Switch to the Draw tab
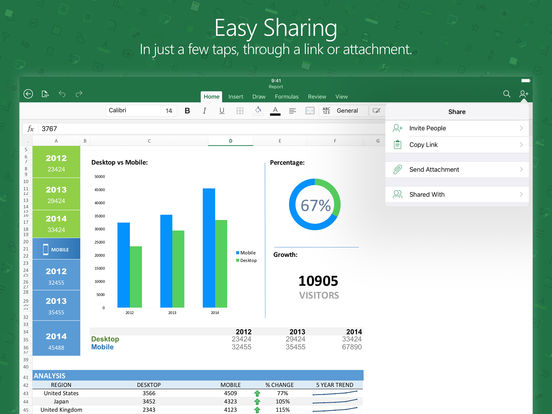 pos(259,96)
